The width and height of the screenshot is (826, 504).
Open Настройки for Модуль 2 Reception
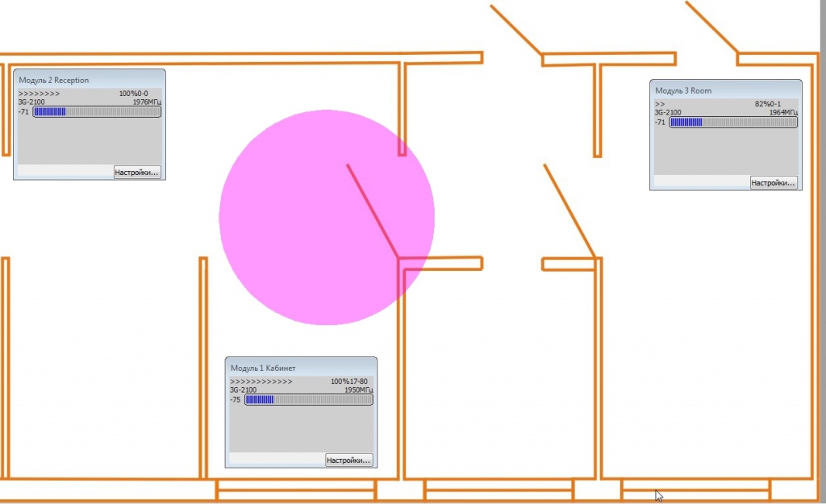(x=137, y=171)
